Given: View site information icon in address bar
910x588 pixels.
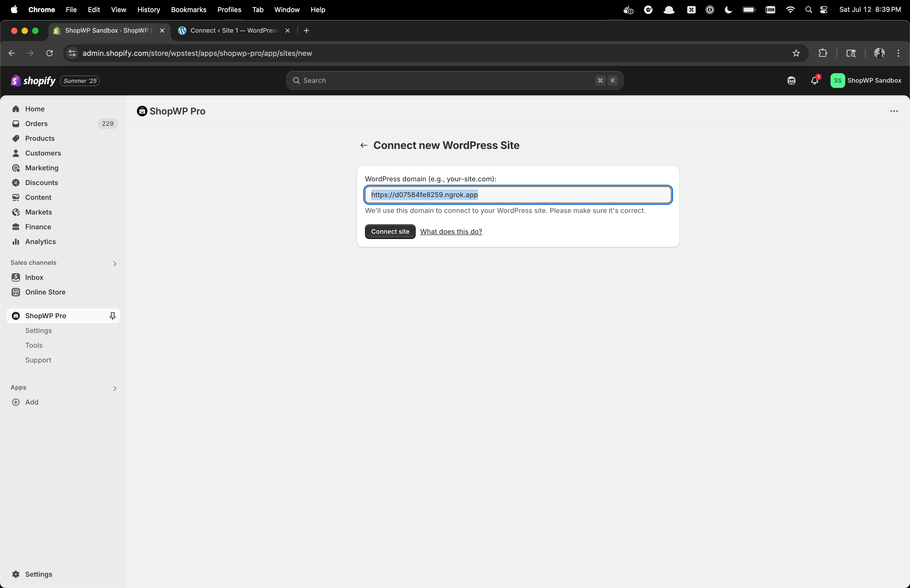Looking at the screenshot, I should (72, 53).
